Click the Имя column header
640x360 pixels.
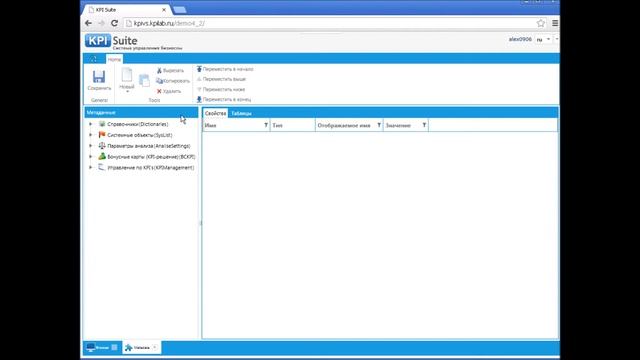tap(236, 125)
